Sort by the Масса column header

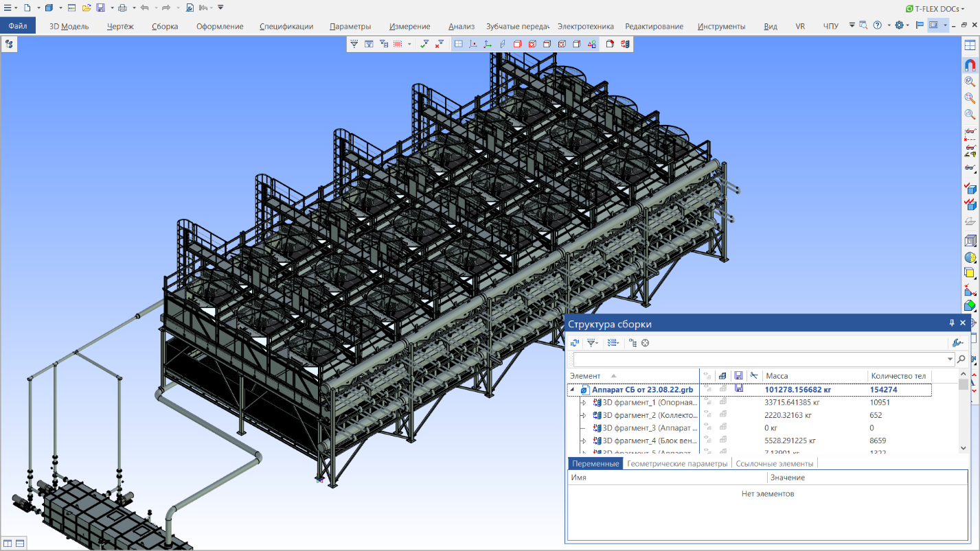point(777,376)
